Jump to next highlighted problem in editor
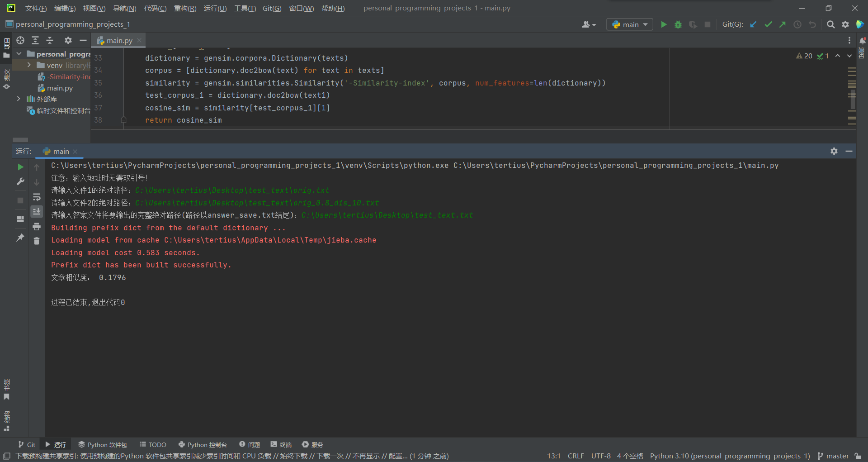The image size is (868, 462). [x=849, y=56]
